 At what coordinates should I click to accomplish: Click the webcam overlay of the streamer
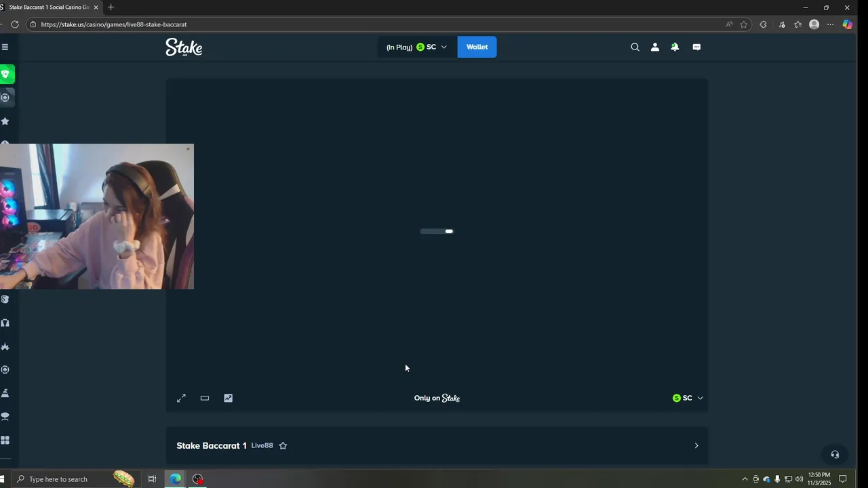pos(97,216)
